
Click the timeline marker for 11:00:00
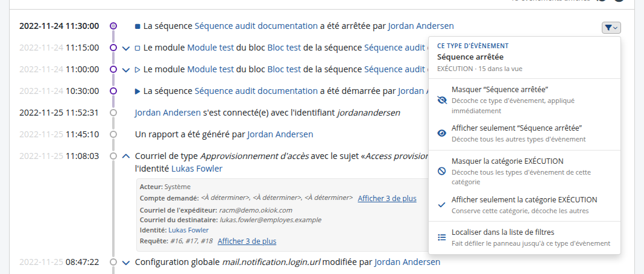click(114, 69)
